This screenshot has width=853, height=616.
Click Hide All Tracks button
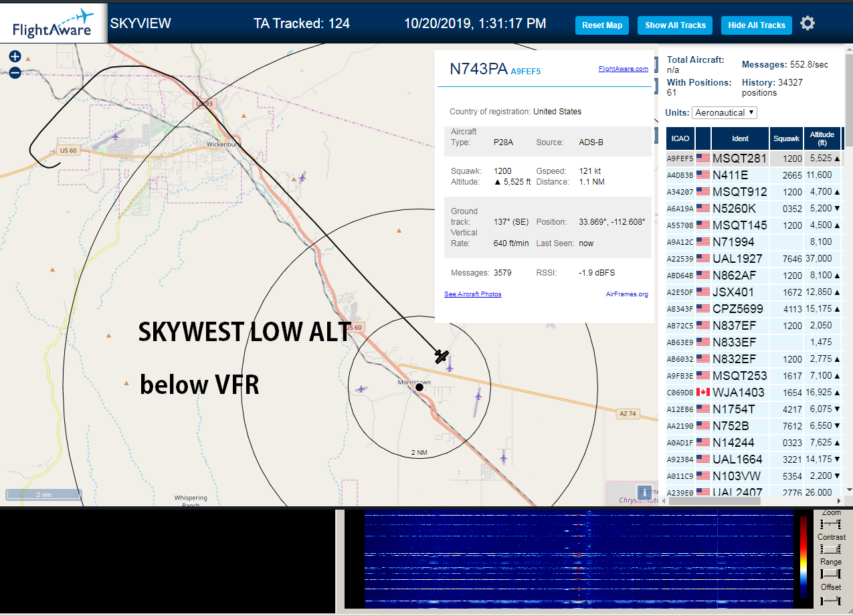tap(757, 25)
